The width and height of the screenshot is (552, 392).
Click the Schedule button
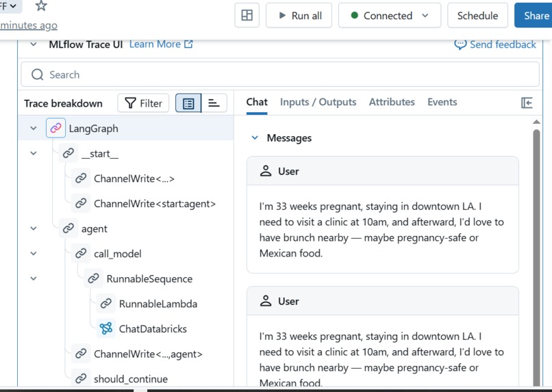[477, 15]
